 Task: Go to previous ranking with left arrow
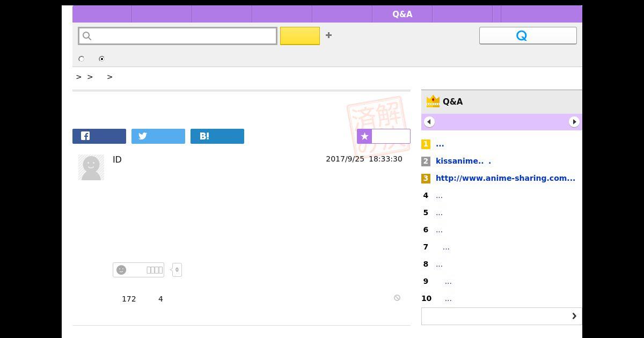[429, 122]
